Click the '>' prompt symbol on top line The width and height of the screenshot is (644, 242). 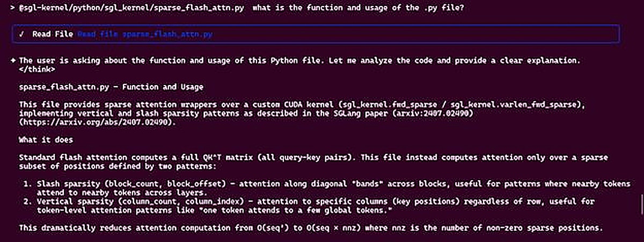[x=13, y=8]
